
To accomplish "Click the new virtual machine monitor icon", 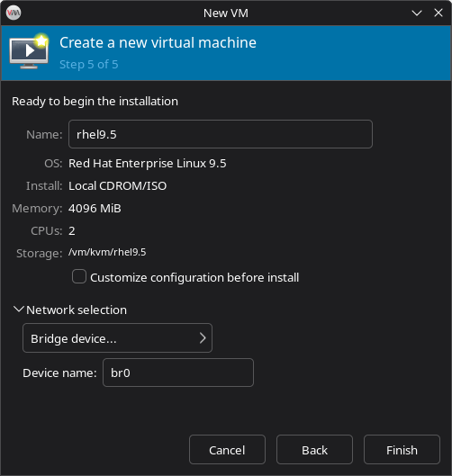I will (x=29, y=51).
